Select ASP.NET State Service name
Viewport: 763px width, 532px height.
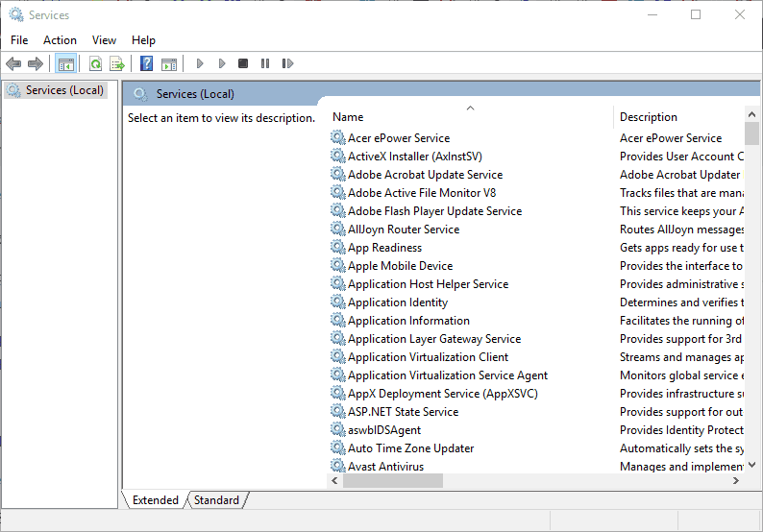(x=403, y=412)
